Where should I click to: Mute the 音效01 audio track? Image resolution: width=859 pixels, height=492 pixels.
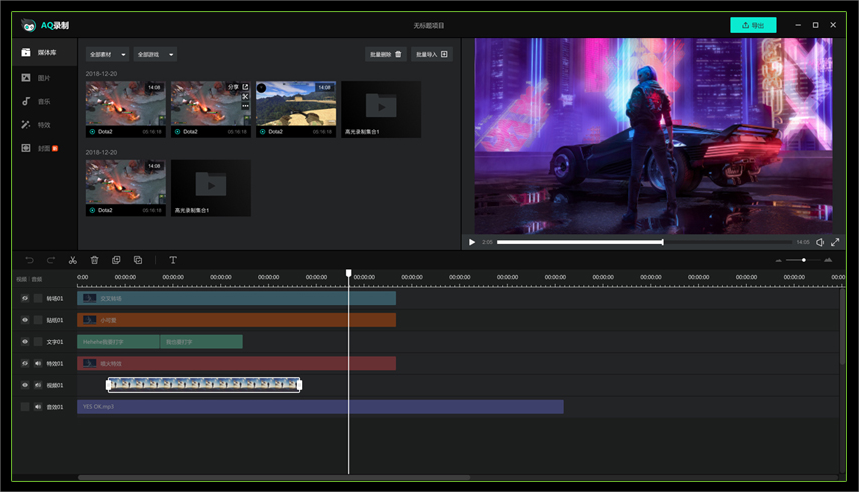[38, 407]
